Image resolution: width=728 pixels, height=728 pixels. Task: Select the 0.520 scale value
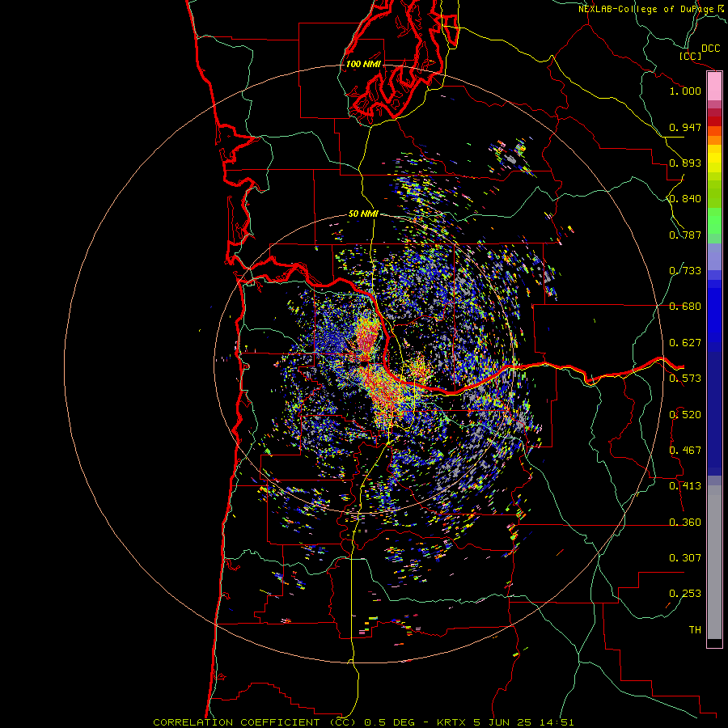pos(685,415)
